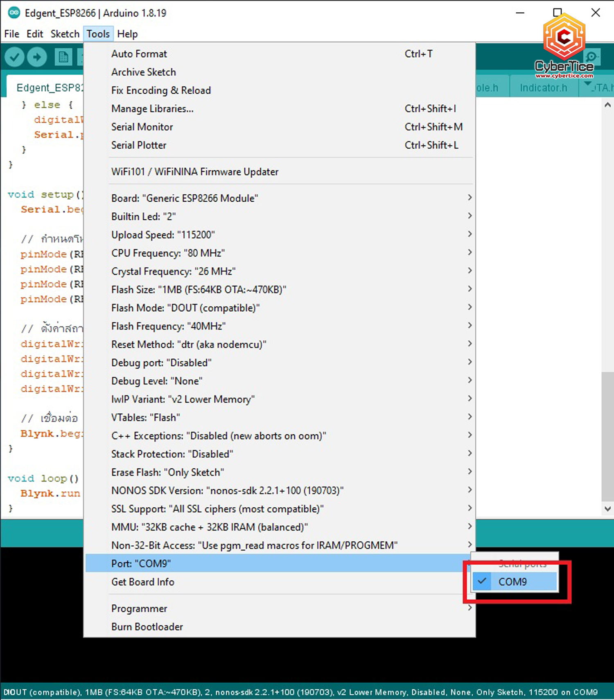Image resolution: width=614 pixels, height=700 pixels.
Task: Click the New sketch toolbar icon
Action: [63, 57]
